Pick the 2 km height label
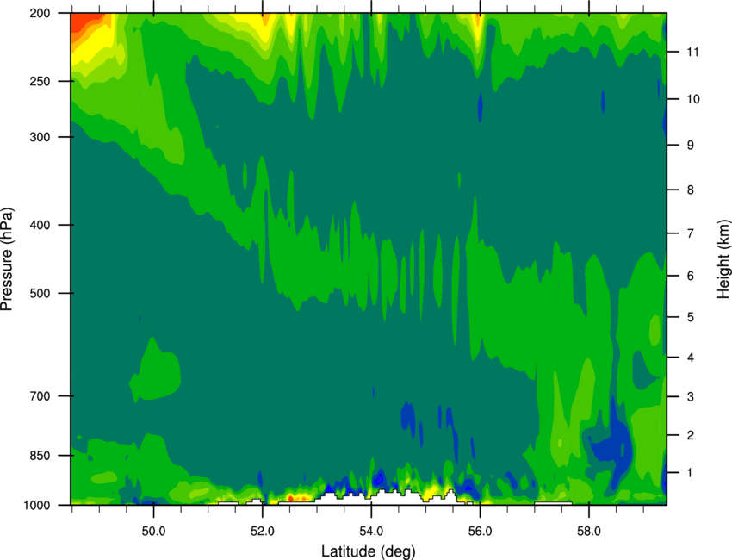The image size is (732, 560). 691,435
